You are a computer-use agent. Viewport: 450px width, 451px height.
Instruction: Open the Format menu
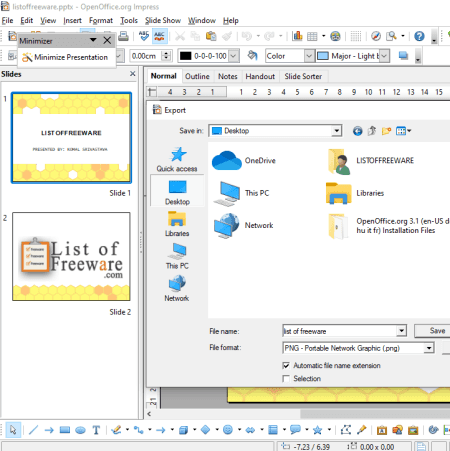click(x=101, y=21)
